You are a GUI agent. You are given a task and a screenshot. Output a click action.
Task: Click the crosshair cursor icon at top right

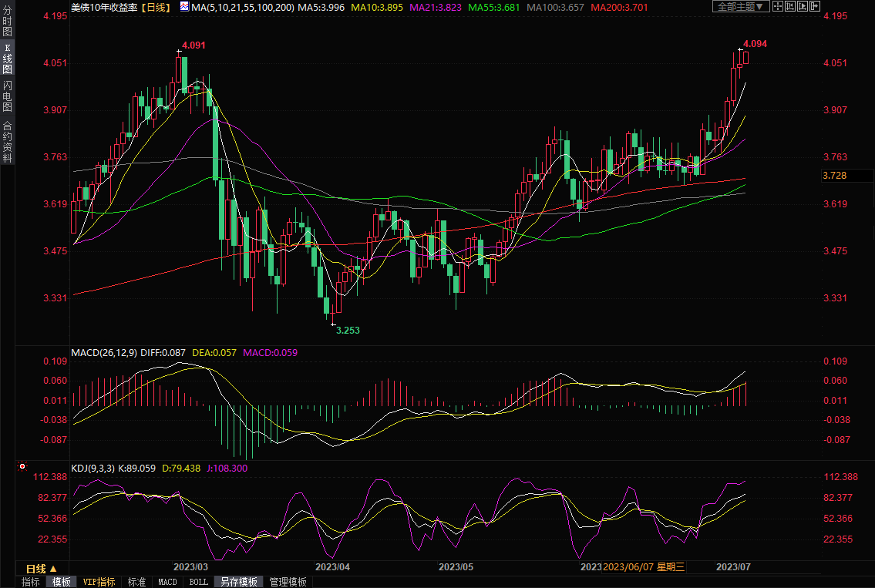(778, 7)
